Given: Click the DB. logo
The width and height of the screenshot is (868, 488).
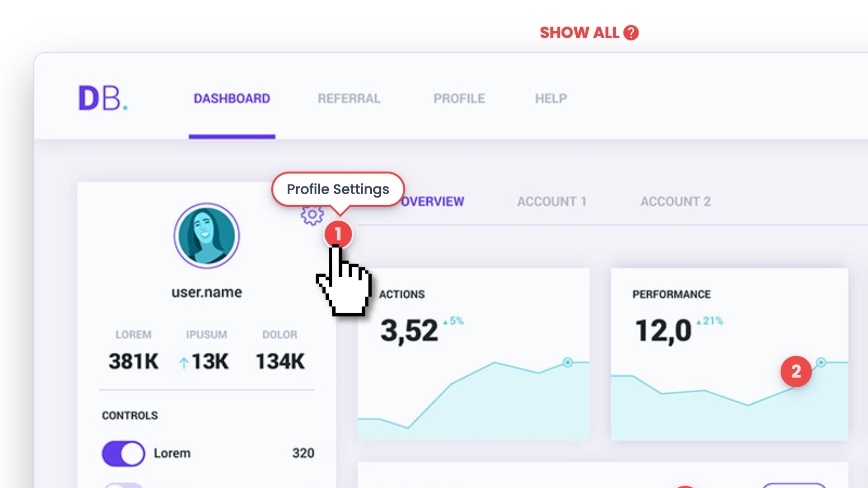Looking at the screenshot, I should point(103,98).
